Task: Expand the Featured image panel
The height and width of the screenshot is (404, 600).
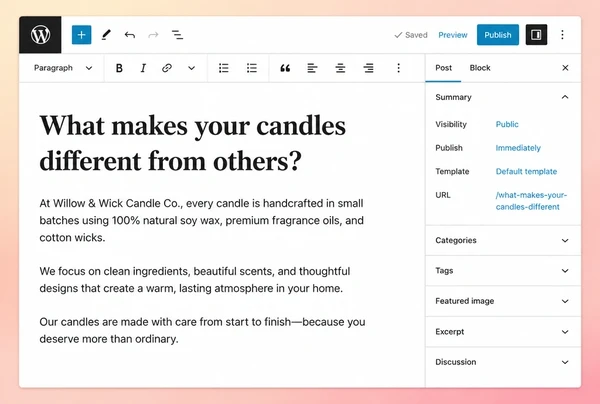Action: click(x=503, y=301)
